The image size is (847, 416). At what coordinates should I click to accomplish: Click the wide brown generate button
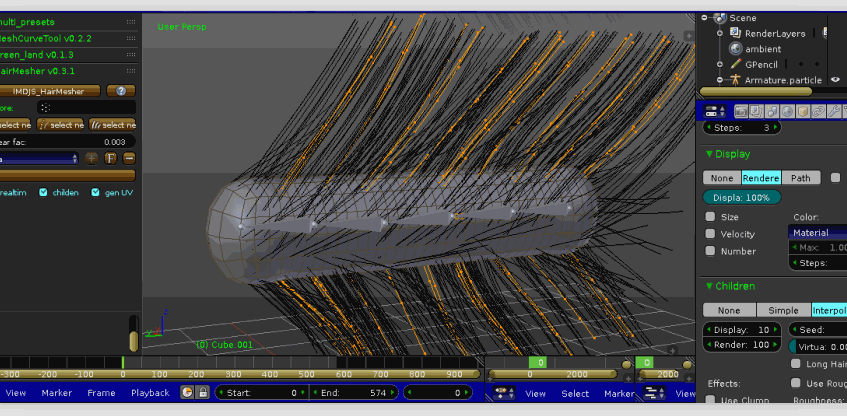pos(68,176)
